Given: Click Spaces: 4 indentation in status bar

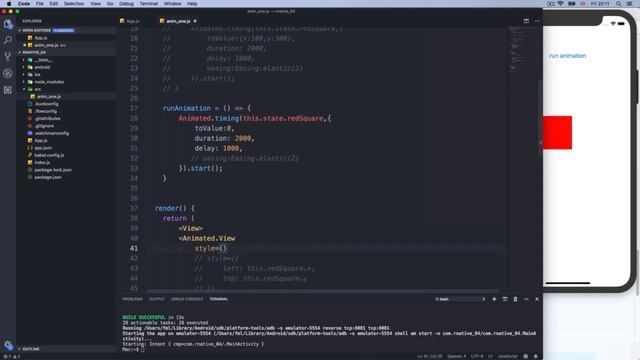Looking at the screenshot, I should click(x=457, y=356).
